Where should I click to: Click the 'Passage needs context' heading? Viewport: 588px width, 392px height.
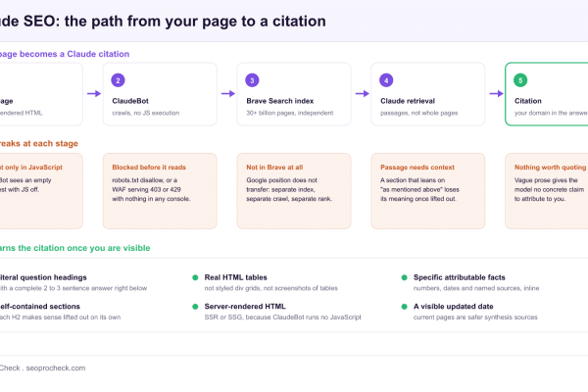pos(417,168)
